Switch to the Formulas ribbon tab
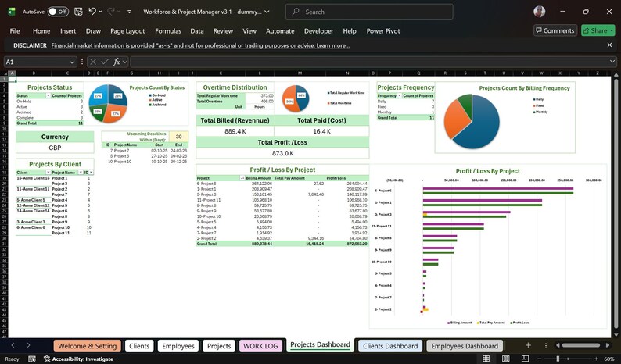The height and width of the screenshot is (364, 621). pos(168,31)
